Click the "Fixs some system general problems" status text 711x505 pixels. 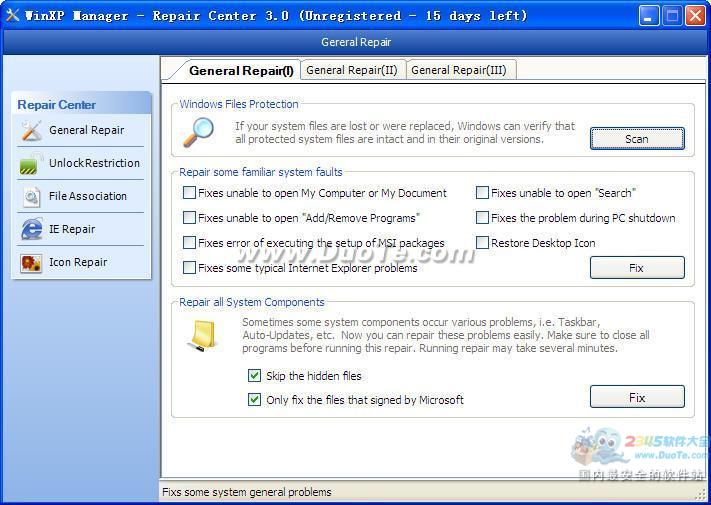[247, 492]
